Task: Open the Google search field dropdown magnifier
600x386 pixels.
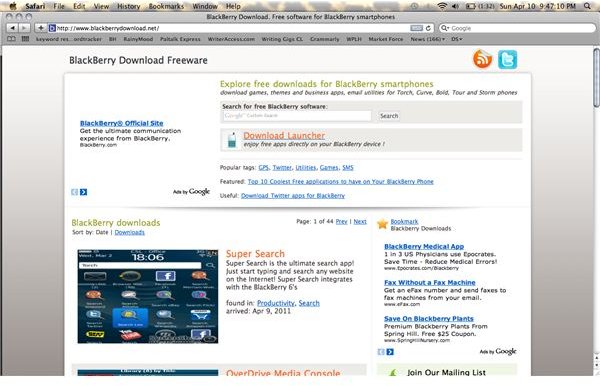Action: point(445,28)
